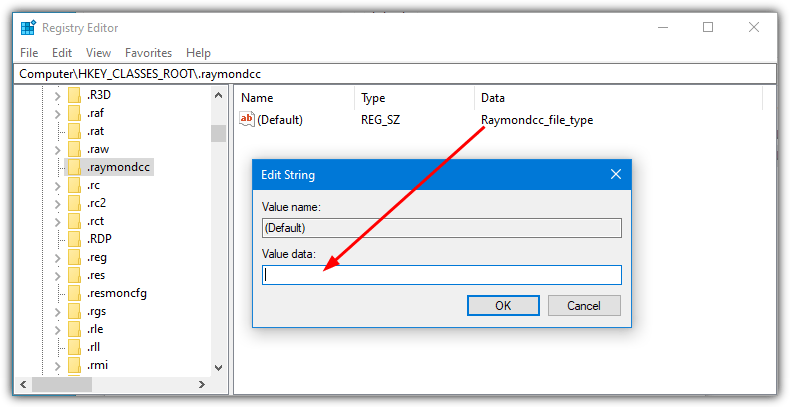This screenshot has width=790, height=407.
Task: Expand the .rct key
Action: (57, 222)
